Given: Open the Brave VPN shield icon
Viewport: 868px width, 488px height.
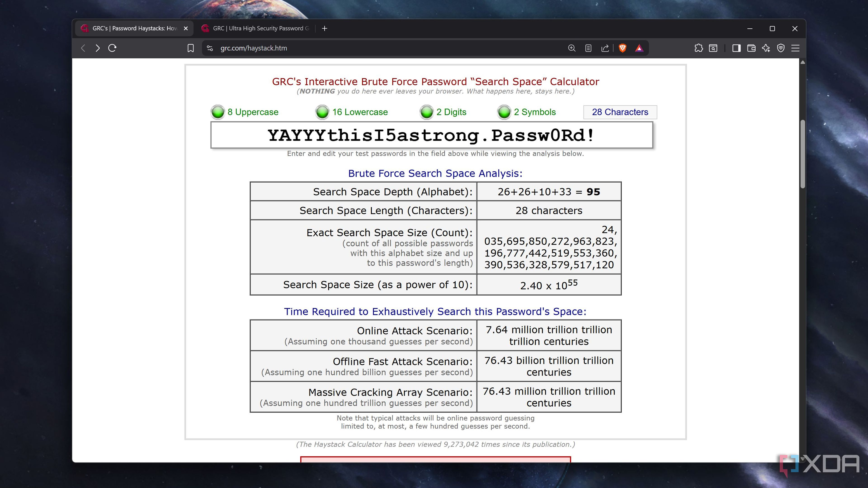Looking at the screenshot, I should (x=781, y=48).
